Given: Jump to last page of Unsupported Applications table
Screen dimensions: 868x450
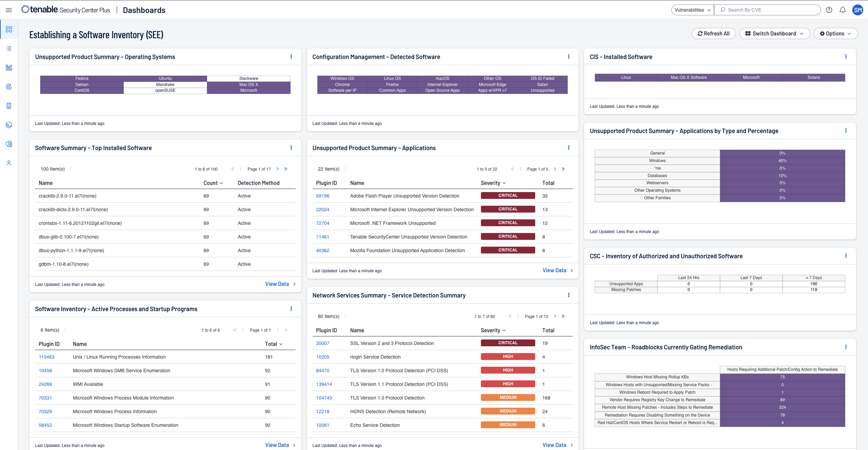Looking at the screenshot, I should tap(563, 169).
